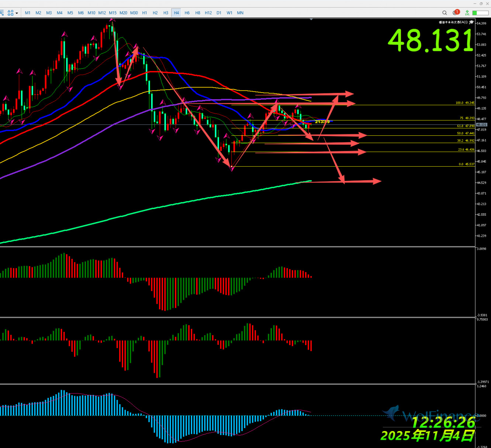This screenshot has height=448, width=491.
Task: Choose the H1 timeframe
Action: pyautogui.click(x=145, y=13)
